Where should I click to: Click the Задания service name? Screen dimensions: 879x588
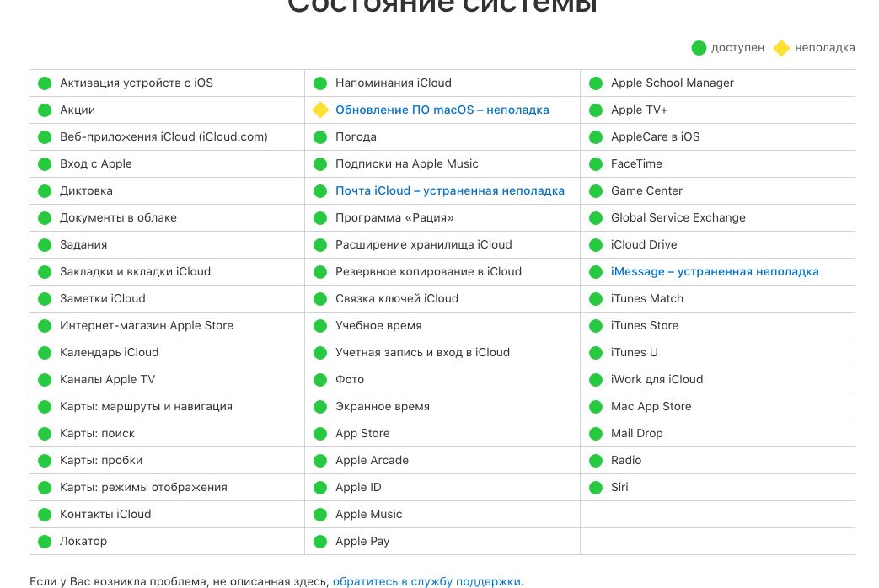pyautogui.click(x=83, y=244)
